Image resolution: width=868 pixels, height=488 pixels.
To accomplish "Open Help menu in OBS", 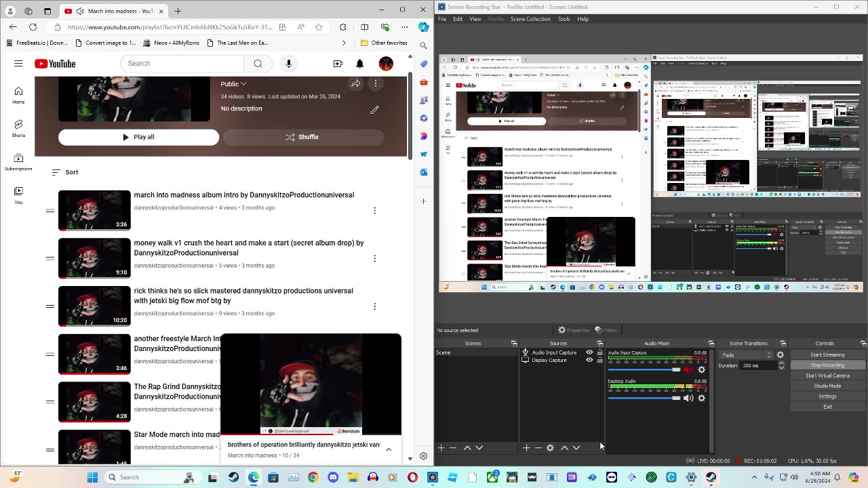I will pos(583,19).
